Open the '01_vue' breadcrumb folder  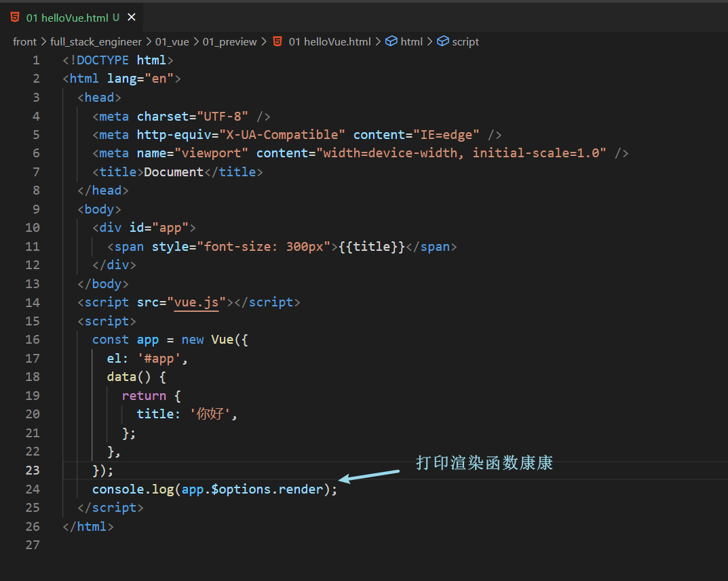click(172, 42)
